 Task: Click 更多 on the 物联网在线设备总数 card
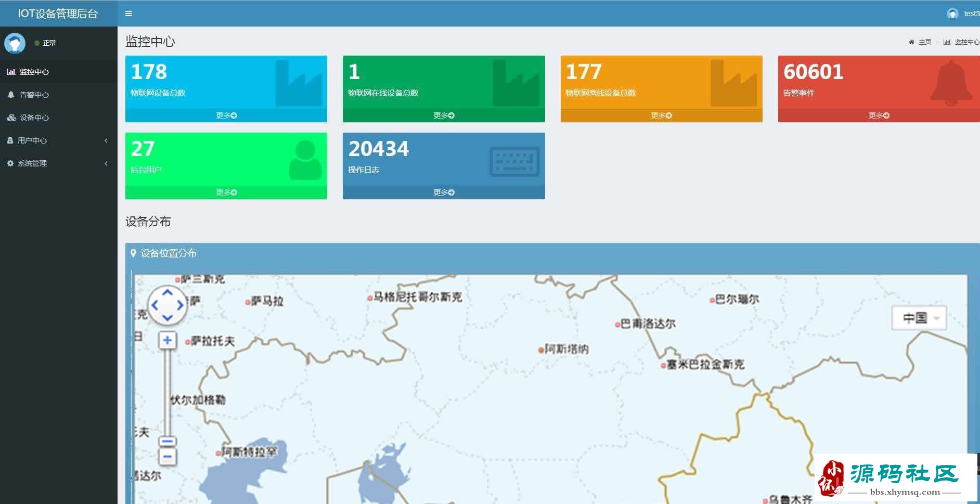[444, 115]
